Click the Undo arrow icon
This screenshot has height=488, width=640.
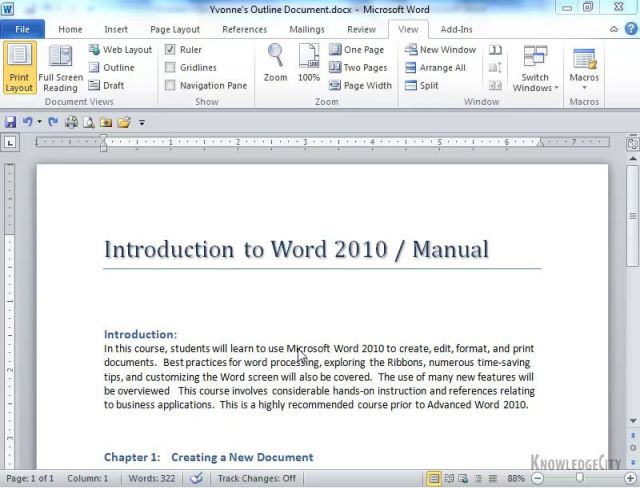click(27, 122)
